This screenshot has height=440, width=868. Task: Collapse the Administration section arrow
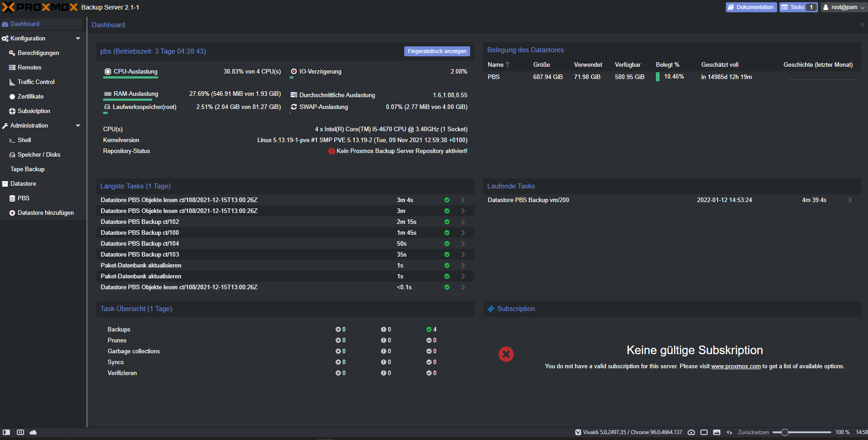coord(78,126)
